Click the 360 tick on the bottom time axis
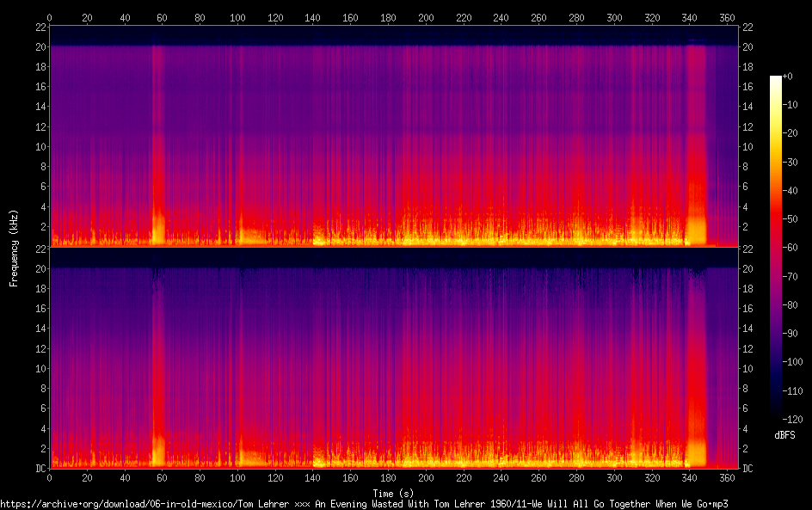The image size is (812, 510). pyautogui.click(x=727, y=479)
